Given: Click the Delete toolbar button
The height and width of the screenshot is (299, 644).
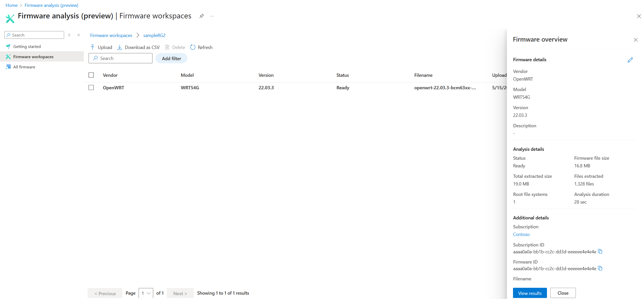Looking at the screenshot, I should [x=175, y=47].
